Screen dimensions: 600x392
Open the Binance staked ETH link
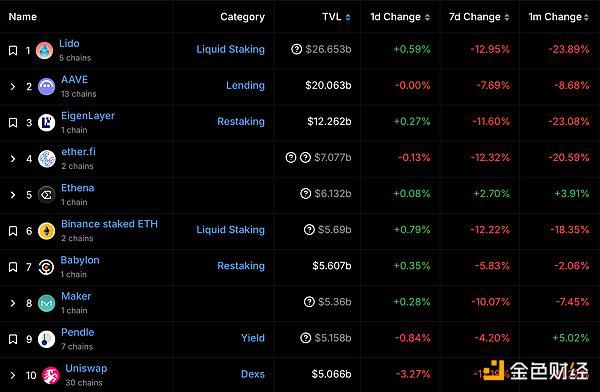click(109, 224)
